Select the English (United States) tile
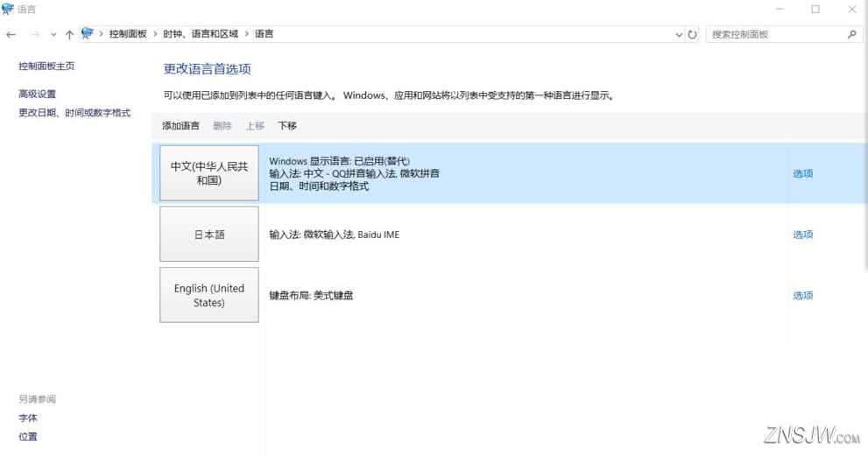Viewport: 868px width, 456px height. [209, 295]
